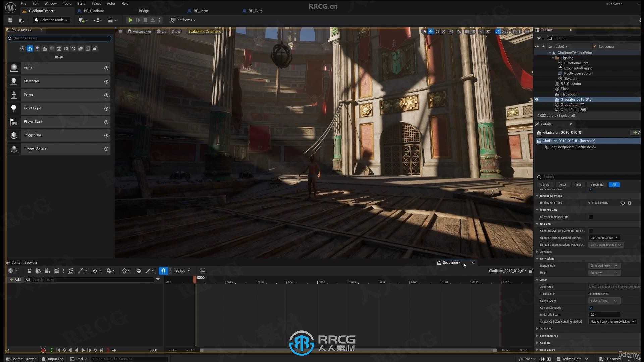Screen dimensions: 644x362
Task: Open the Add Content quick menu (cube with plus)
Action: [x=83, y=20]
